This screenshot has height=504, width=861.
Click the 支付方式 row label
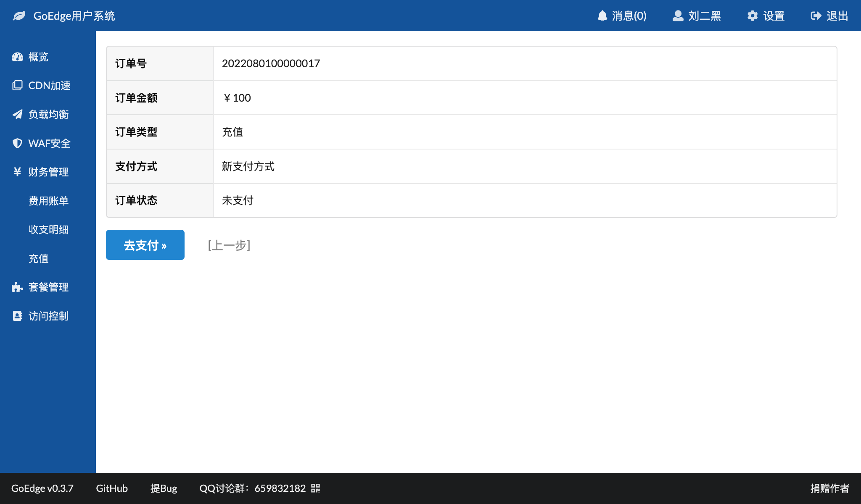tap(136, 166)
